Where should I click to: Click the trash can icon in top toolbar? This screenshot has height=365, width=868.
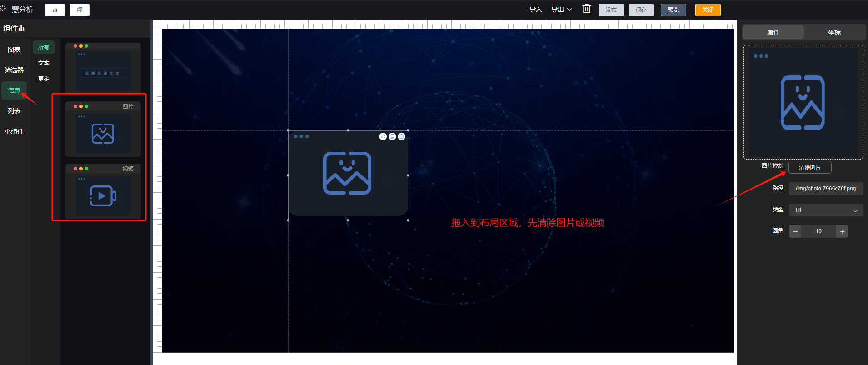click(x=587, y=9)
